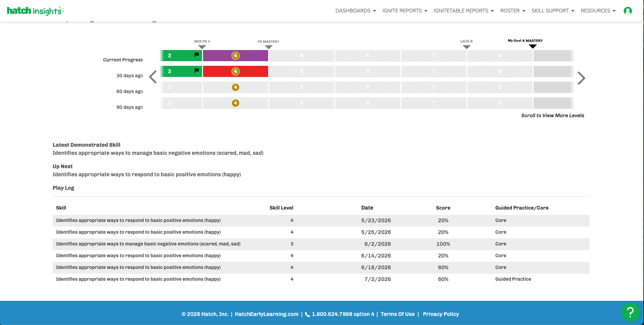Open the green help question mark

click(630, 312)
